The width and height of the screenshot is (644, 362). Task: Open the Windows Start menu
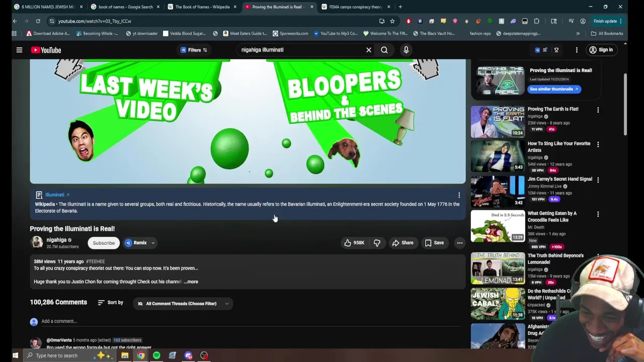point(15,355)
